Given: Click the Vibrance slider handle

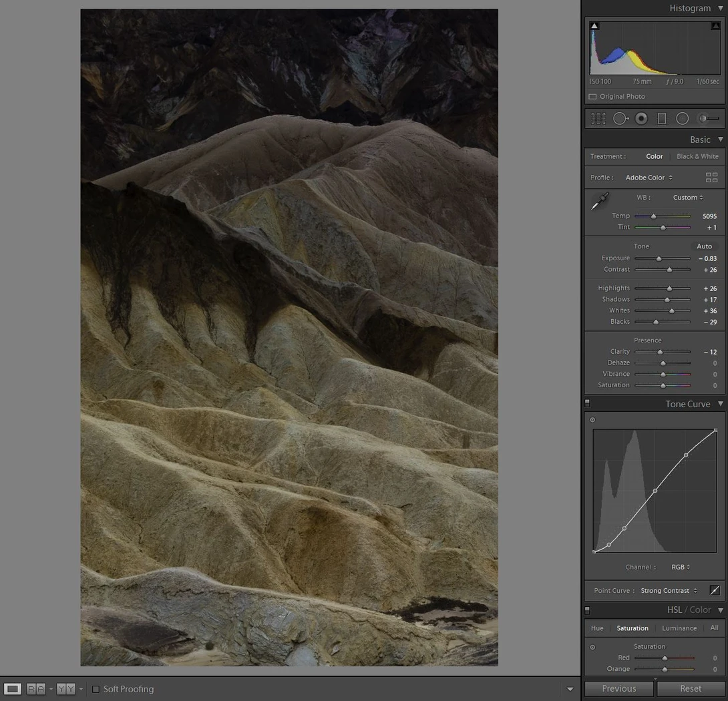Looking at the screenshot, I should point(663,374).
